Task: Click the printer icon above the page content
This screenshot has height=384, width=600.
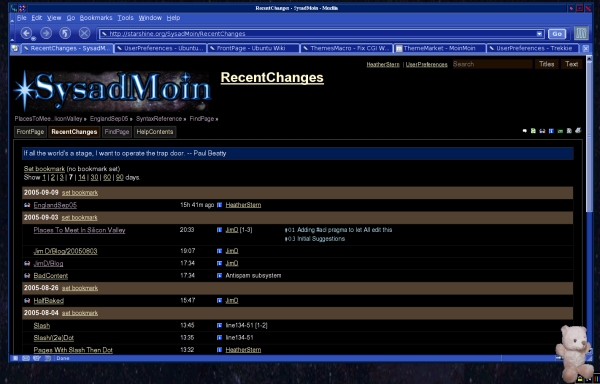Action: 578,131
